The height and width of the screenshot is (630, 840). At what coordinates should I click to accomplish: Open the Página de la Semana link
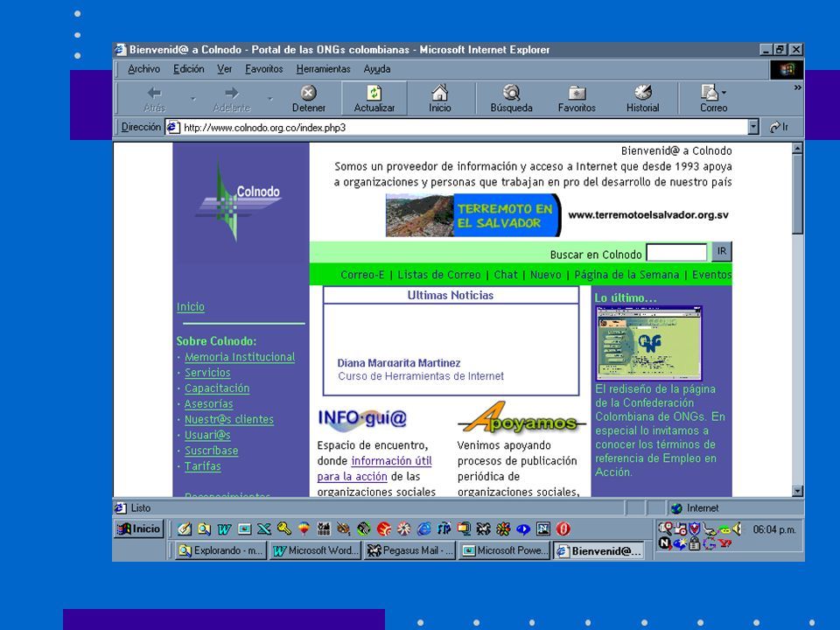coord(626,275)
